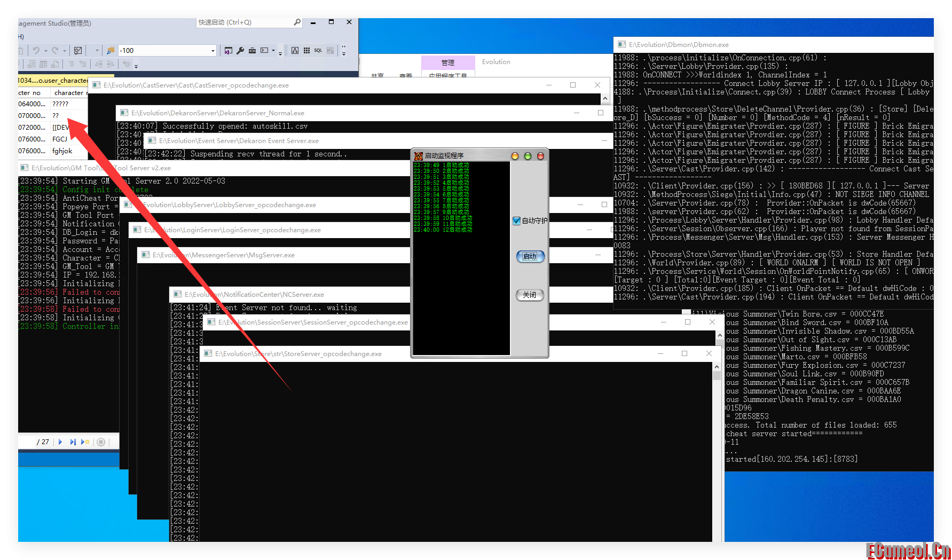Click the SQL pane toolbar icon
Viewport: 952px width, 560px height.
pyautogui.click(x=318, y=51)
